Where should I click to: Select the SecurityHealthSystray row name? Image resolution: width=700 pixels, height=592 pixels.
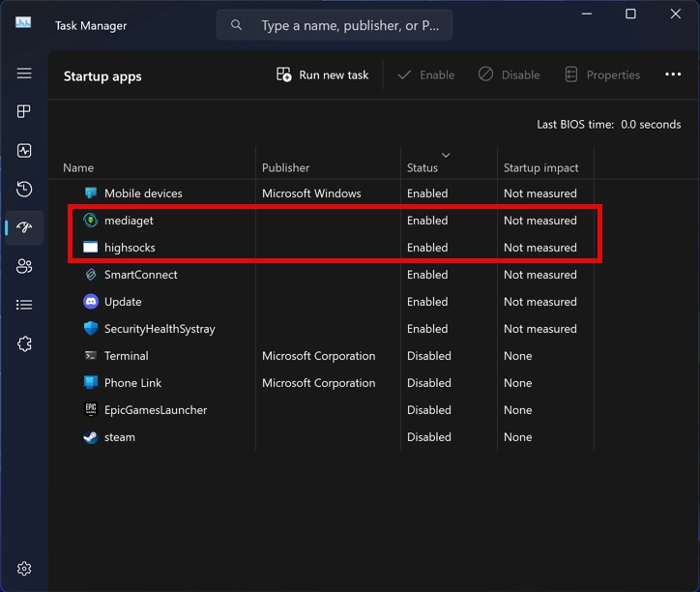pyautogui.click(x=160, y=329)
